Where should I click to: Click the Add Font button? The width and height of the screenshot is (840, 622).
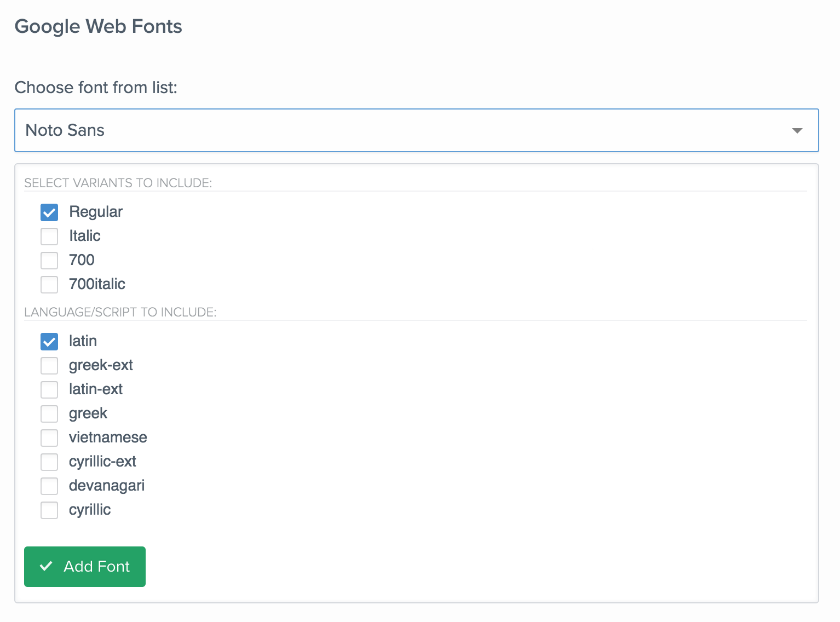pos(85,567)
